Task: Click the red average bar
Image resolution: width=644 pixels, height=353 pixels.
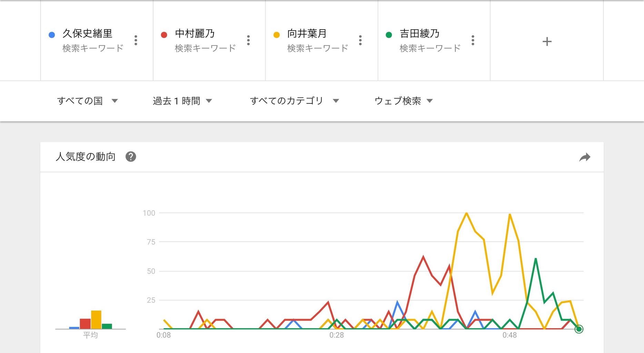Action: (85, 324)
